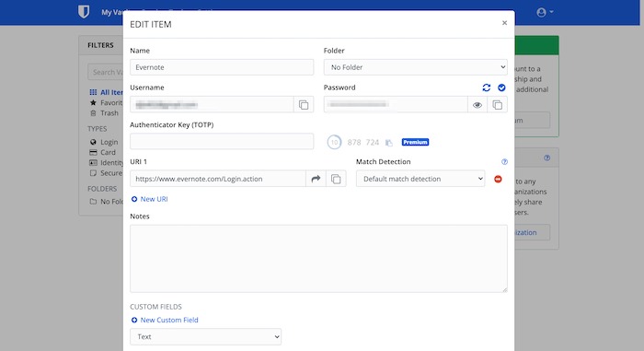Select the Secure note type filter
Viewport: 644px width, 351px height.
pyautogui.click(x=106, y=173)
